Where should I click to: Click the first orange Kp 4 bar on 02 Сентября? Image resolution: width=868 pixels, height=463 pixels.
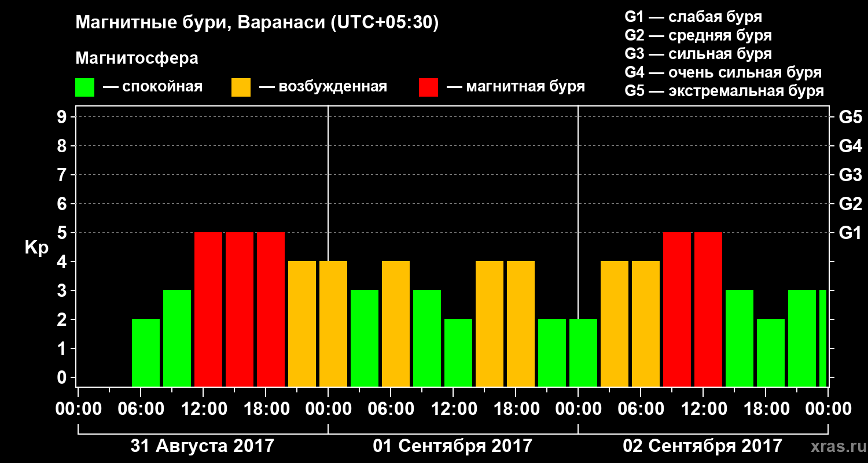615,324
